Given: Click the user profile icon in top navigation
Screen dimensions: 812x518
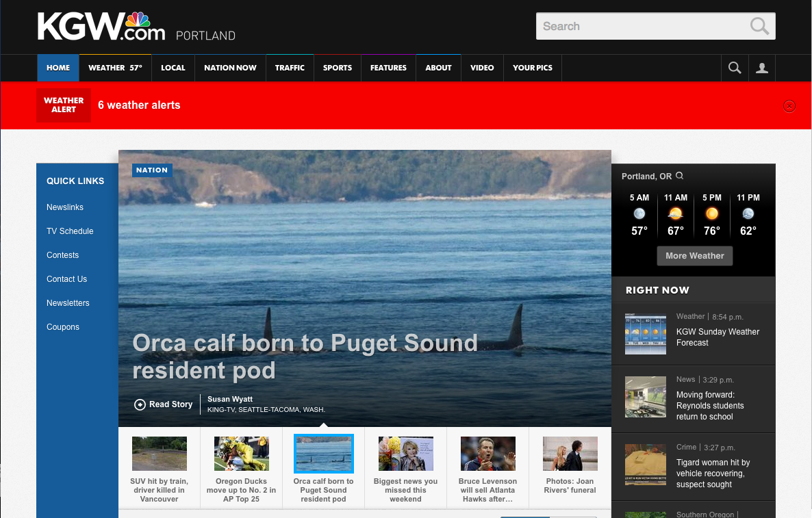Looking at the screenshot, I should pos(761,68).
